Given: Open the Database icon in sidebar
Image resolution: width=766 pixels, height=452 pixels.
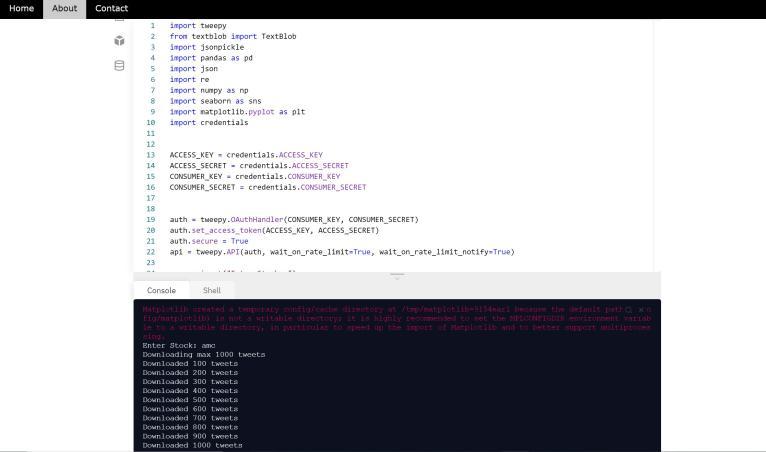Looking at the screenshot, I should tap(119, 65).
